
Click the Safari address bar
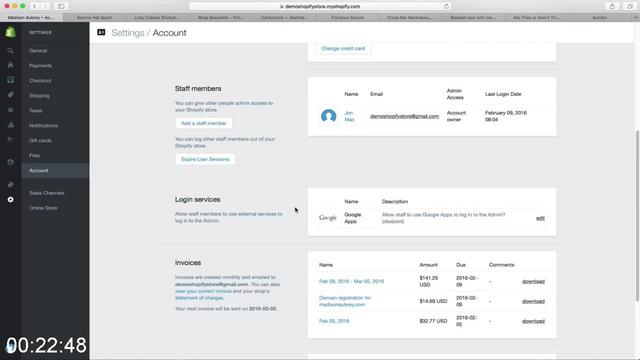click(320, 6)
